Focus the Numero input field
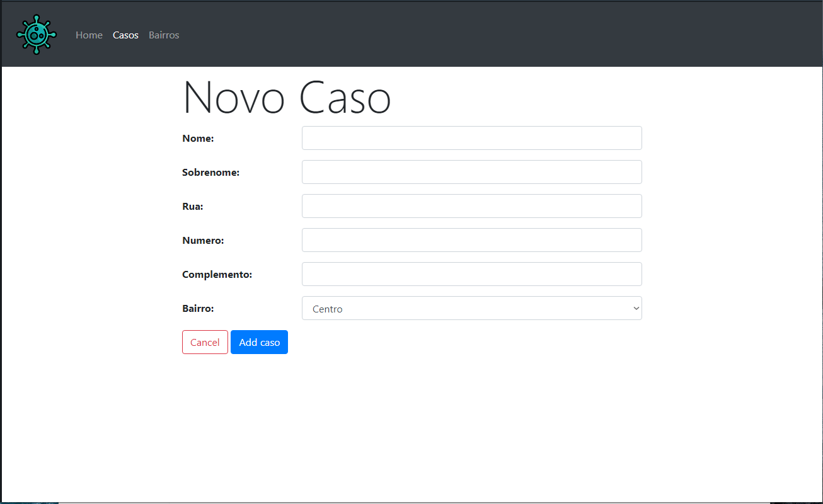This screenshot has height=504, width=823. point(471,240)
